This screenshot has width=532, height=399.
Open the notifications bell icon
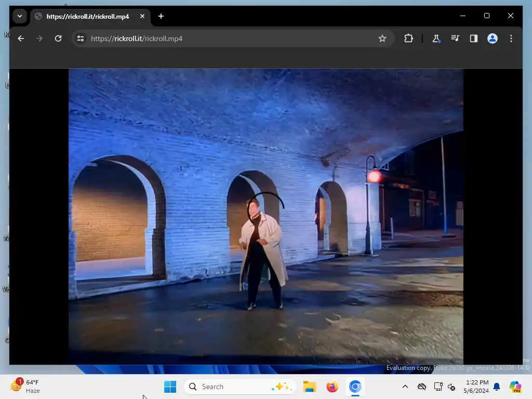click(497, 387)
